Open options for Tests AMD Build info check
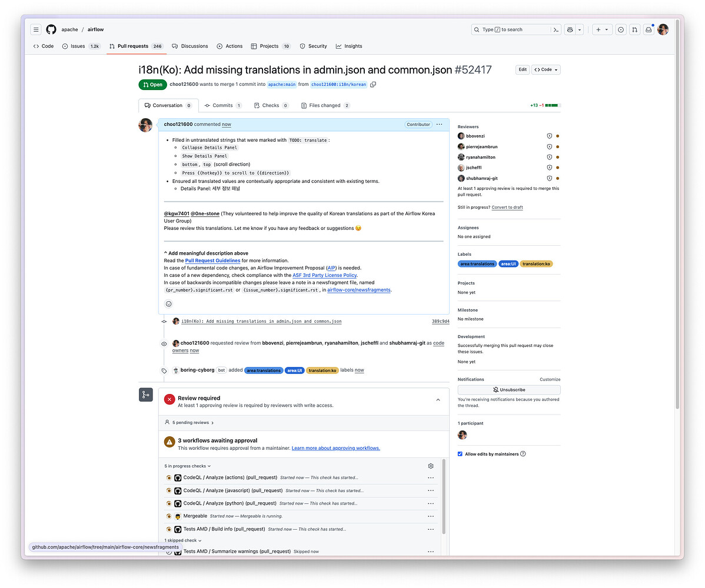705x588 pixels. pyautogui.click(x=431, y=529)
